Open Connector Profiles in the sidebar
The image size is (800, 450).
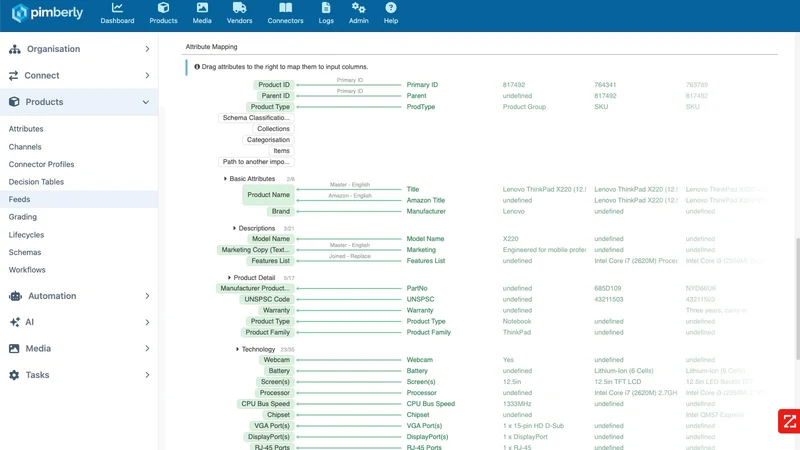click(41, 164)
